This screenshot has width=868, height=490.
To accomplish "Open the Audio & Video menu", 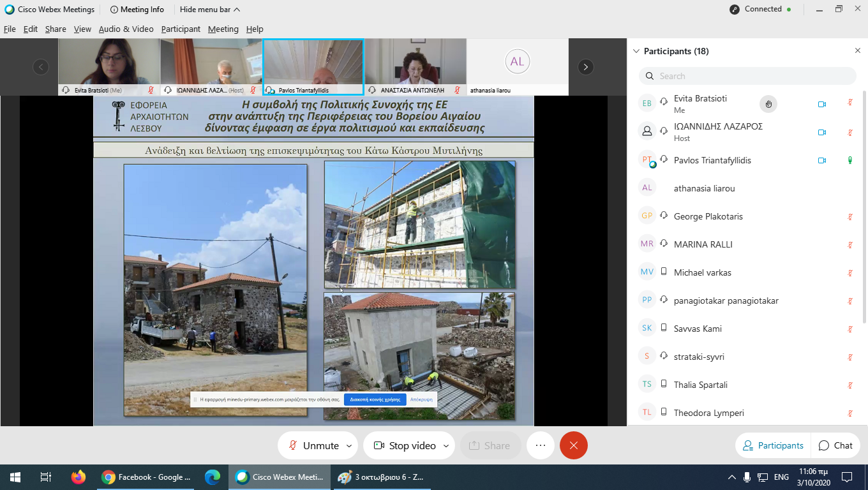I will (x=126, y=29).
